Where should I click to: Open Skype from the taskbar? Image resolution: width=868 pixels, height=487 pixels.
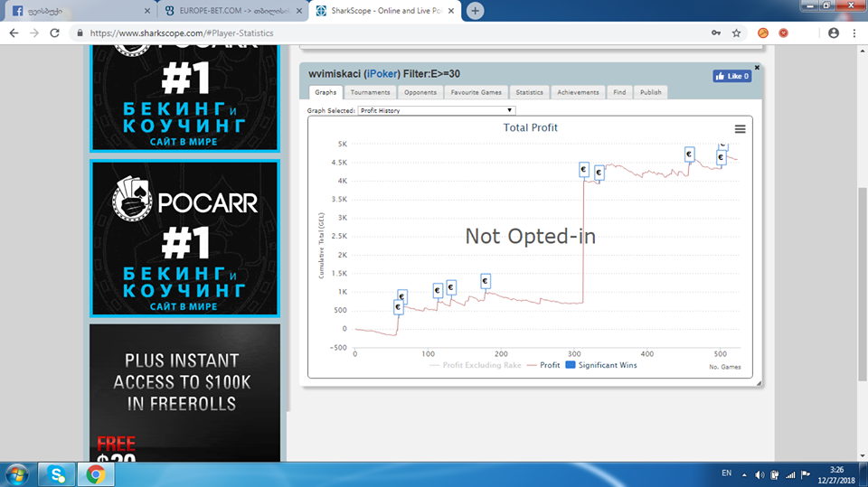[x=56, y=475]
